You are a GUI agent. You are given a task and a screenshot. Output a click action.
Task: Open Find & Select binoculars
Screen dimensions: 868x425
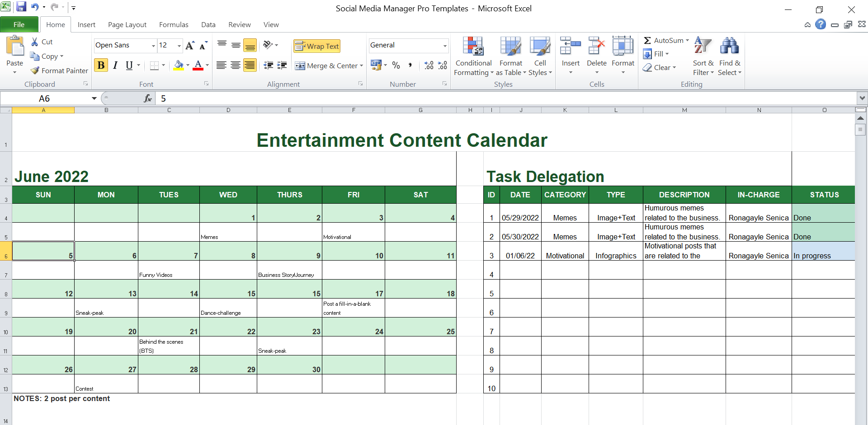730,56
